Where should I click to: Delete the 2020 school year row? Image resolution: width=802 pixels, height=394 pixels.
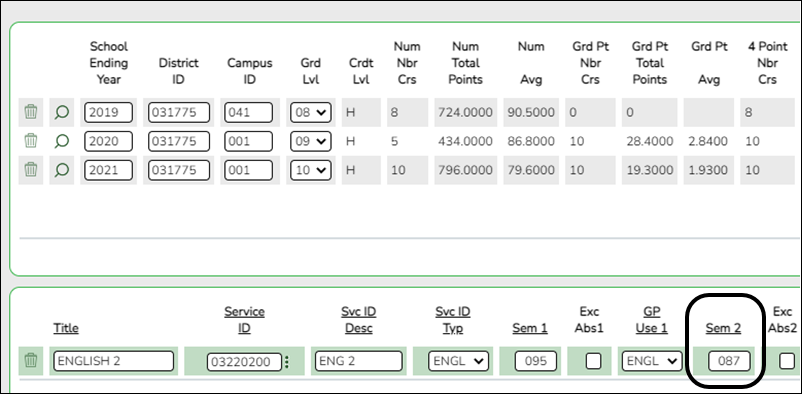coord(31,141)
